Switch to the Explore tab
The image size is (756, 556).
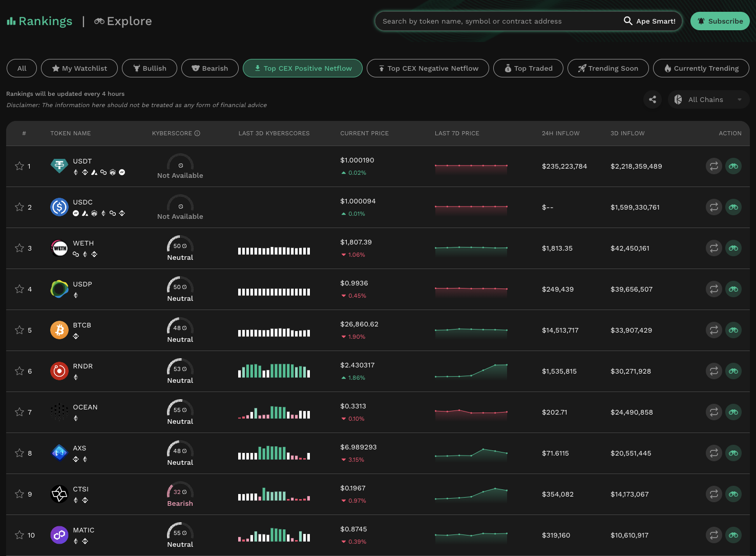123,21
